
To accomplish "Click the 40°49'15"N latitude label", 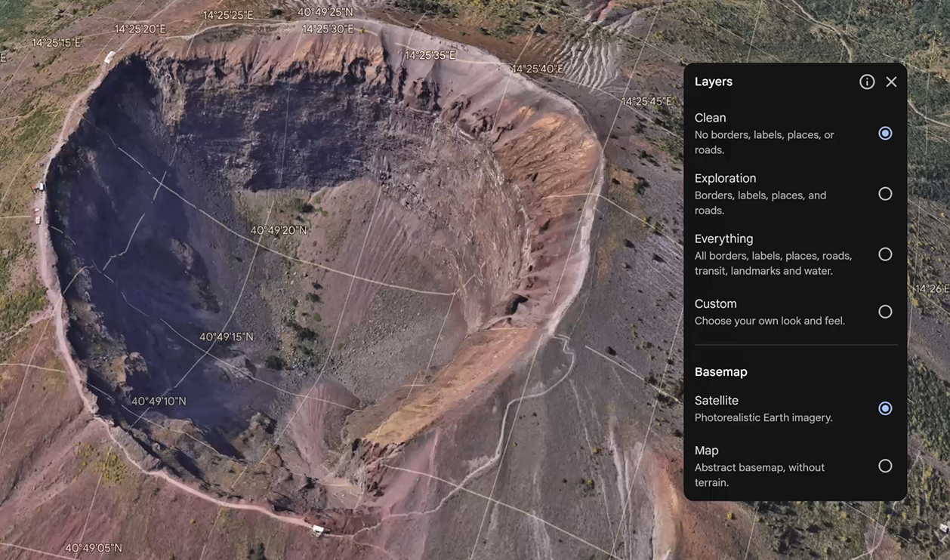I will tap(227, 337).
